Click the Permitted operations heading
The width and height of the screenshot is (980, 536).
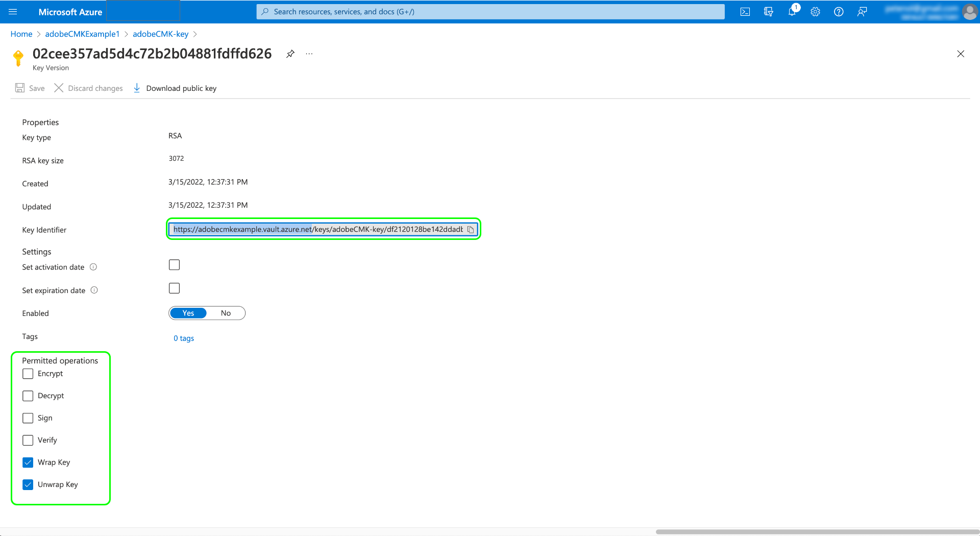(x=60, y=360)
